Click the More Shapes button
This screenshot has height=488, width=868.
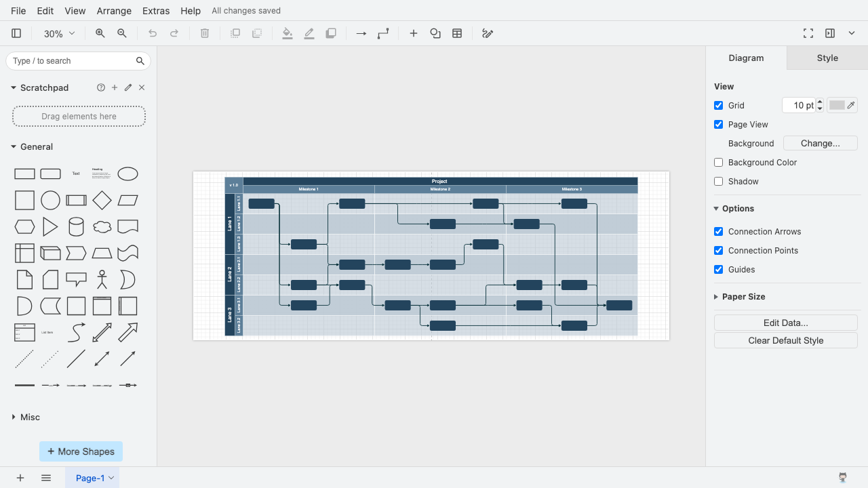pos(81,451)
